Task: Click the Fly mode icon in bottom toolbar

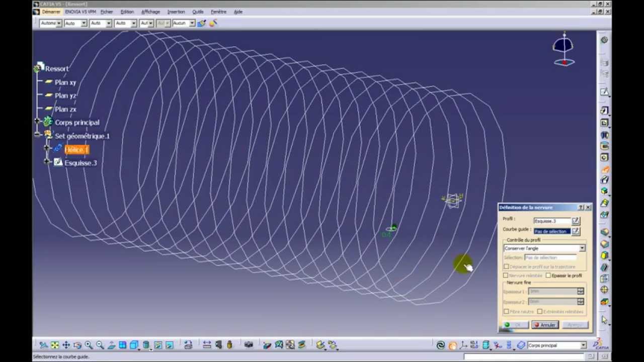Action: tap(44, 345)
